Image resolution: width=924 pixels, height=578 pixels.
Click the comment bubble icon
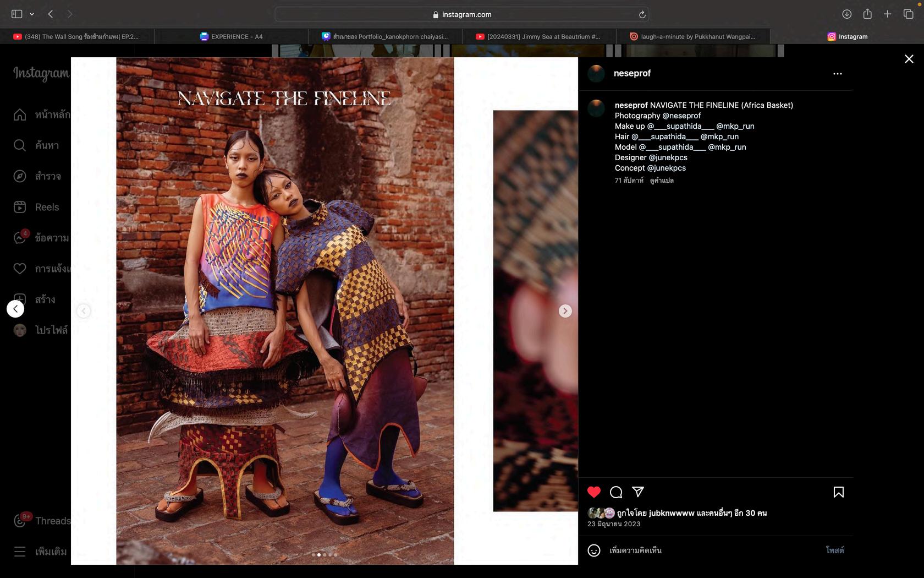616,492
